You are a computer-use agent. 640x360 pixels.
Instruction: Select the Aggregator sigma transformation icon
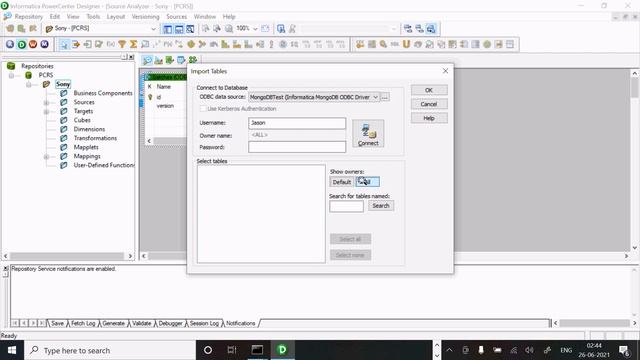[x=133, y=44]
